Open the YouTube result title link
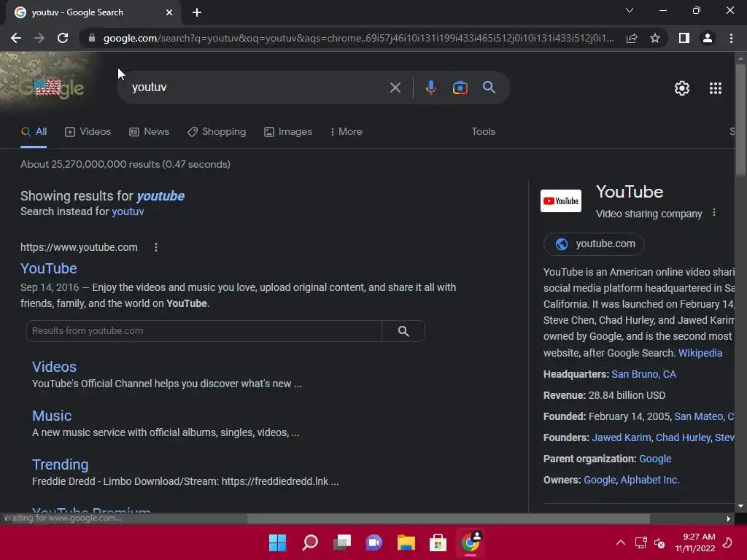747x560 pixels. (49, 268)
